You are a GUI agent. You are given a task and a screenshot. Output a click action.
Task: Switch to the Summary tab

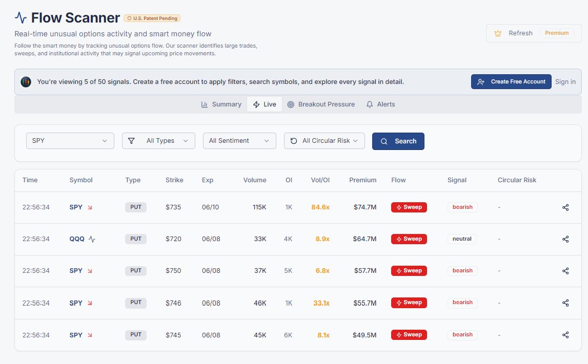click(221, 104)
